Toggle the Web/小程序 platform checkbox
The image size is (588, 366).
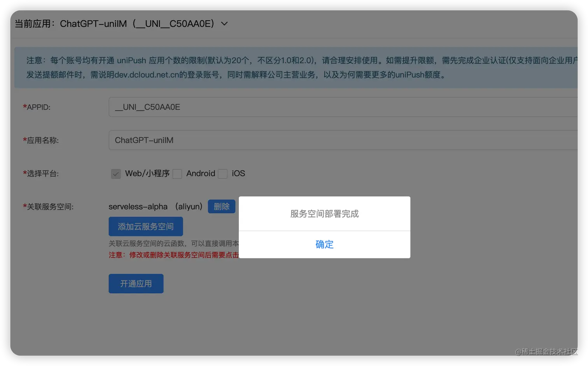(115, 173)
